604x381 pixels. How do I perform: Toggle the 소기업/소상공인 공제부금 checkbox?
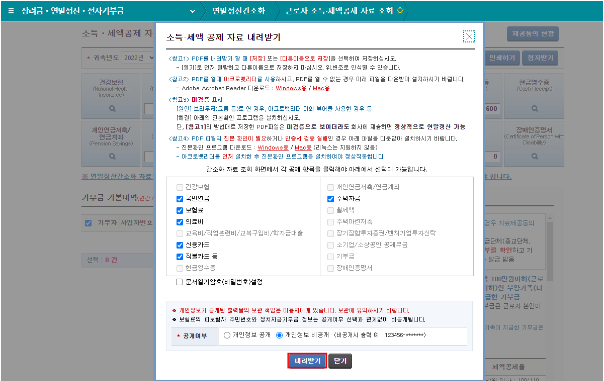click(330, 245)
